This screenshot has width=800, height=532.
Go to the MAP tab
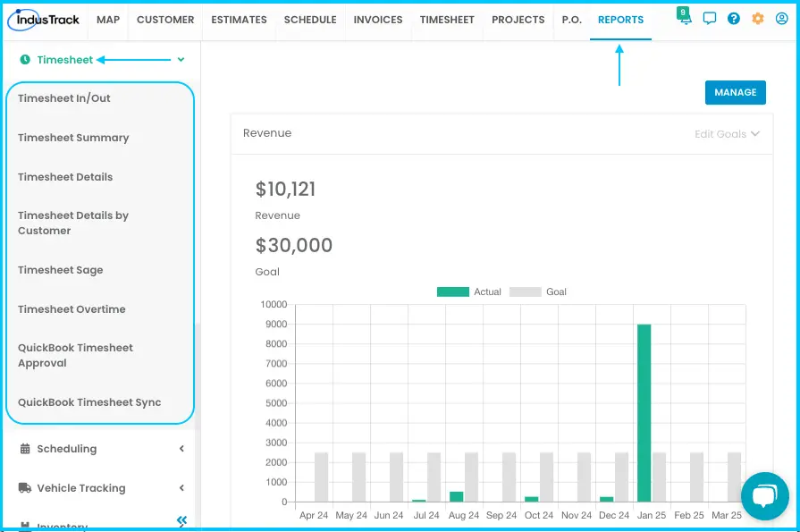[x=108, y=20]
